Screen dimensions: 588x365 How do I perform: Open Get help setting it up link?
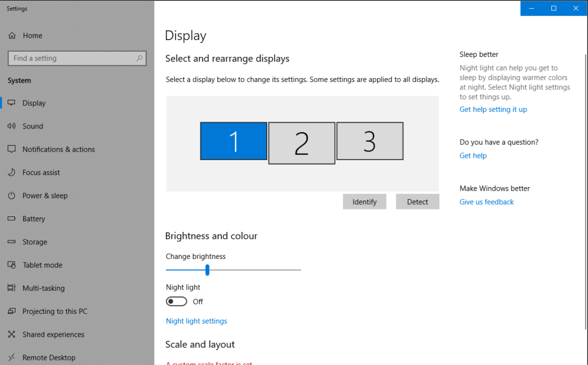pos(493,110)
